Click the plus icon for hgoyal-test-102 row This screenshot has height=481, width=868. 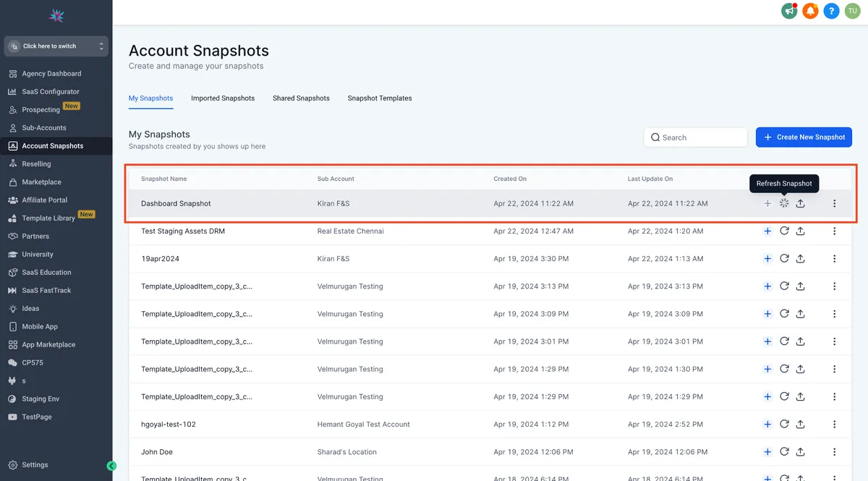click(767, 425)
